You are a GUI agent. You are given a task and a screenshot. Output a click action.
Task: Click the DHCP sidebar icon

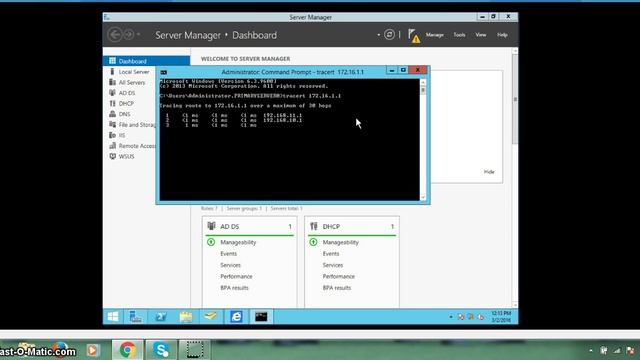point(112,104)
